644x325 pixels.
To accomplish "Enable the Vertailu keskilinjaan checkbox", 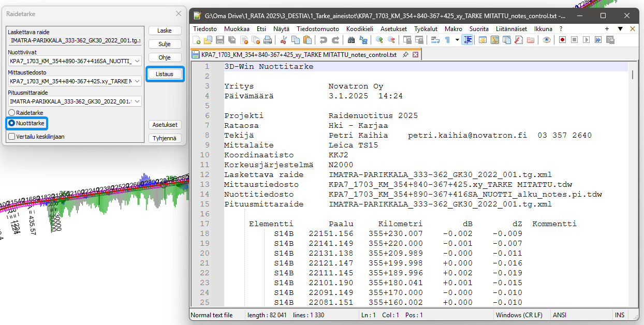I will (x=11, y=137).
